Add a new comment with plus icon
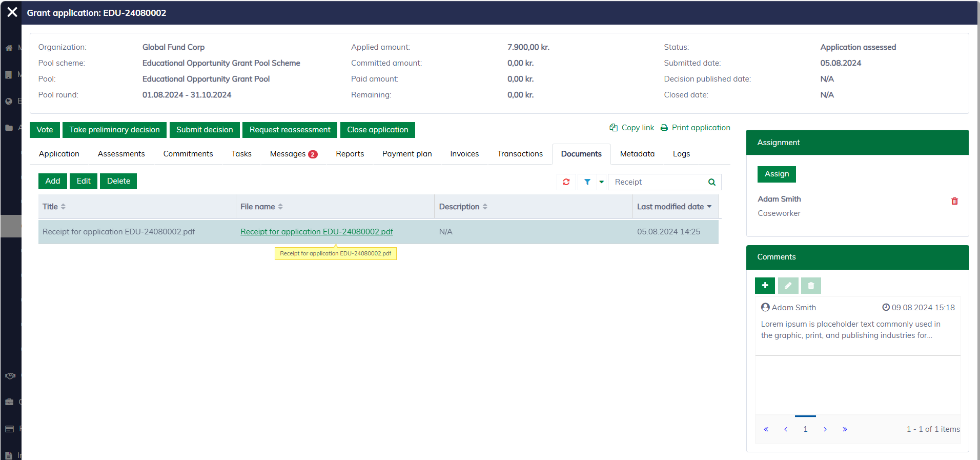 point(765,286)
